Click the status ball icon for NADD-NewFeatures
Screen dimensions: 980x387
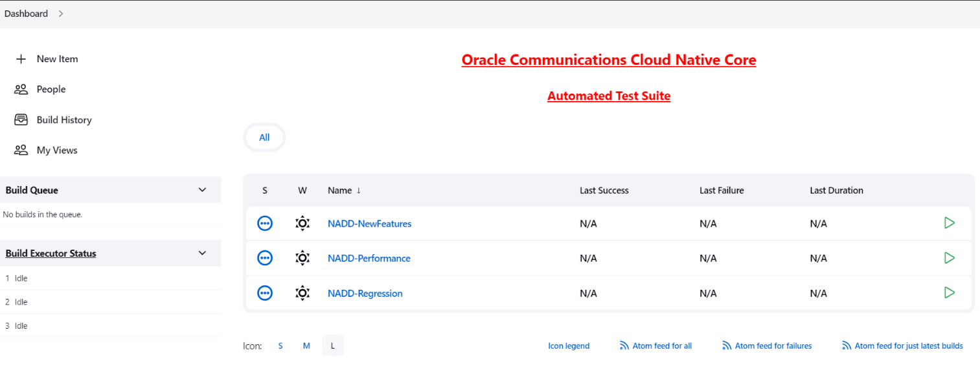tap(264, 223)
